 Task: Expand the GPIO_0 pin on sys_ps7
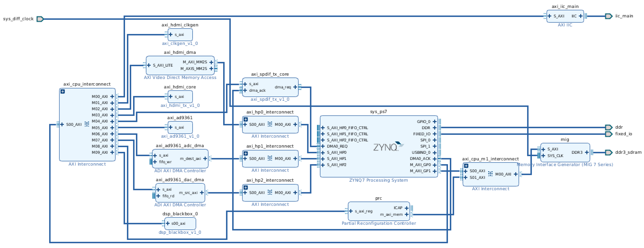point(434,122)
